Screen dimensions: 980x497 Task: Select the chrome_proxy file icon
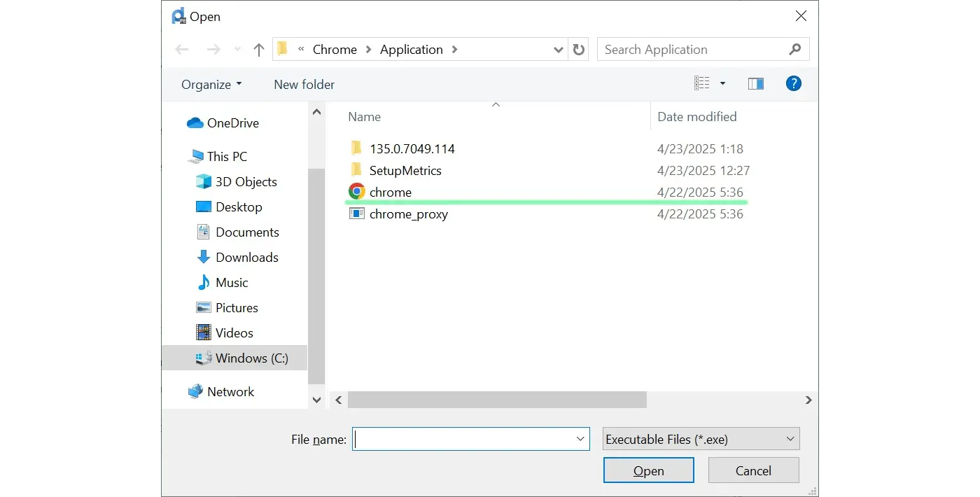[357, 213]
